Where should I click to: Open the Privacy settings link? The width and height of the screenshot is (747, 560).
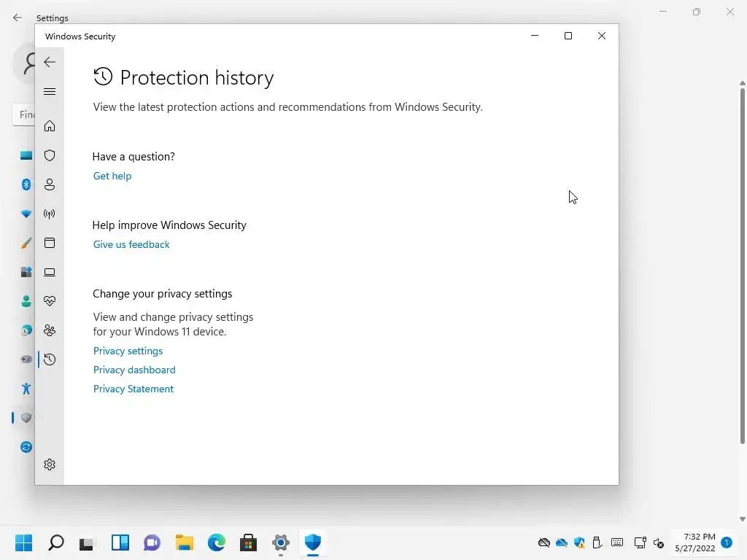click(128, 351)
